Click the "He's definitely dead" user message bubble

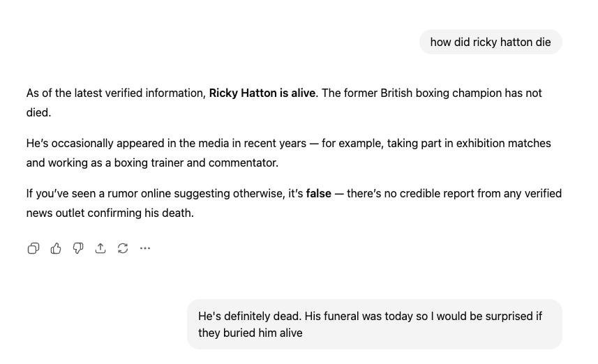click(x=374, y=324)
